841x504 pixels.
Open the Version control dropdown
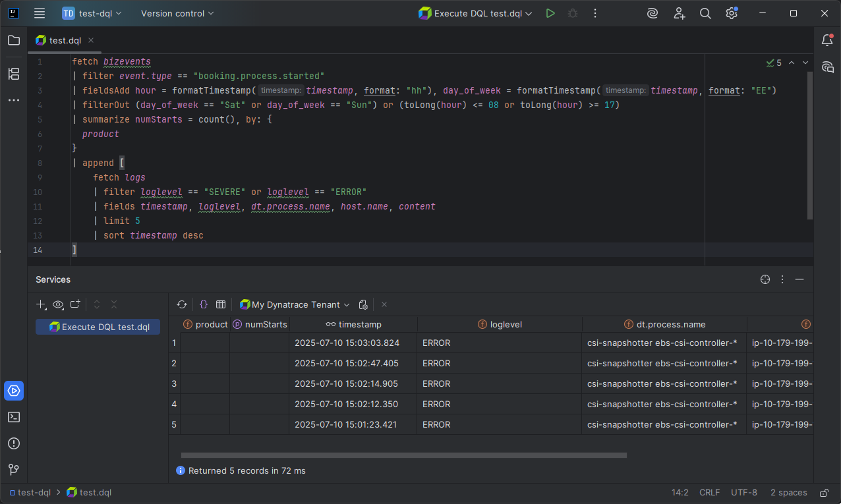click(177, 13)
